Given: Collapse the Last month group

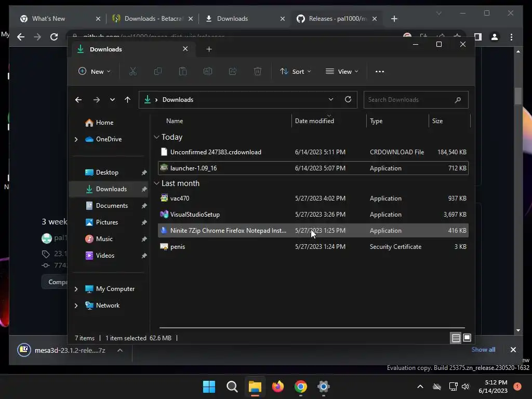Looking at the screenshot, I should pyautogui.click(x=156, y=183).
